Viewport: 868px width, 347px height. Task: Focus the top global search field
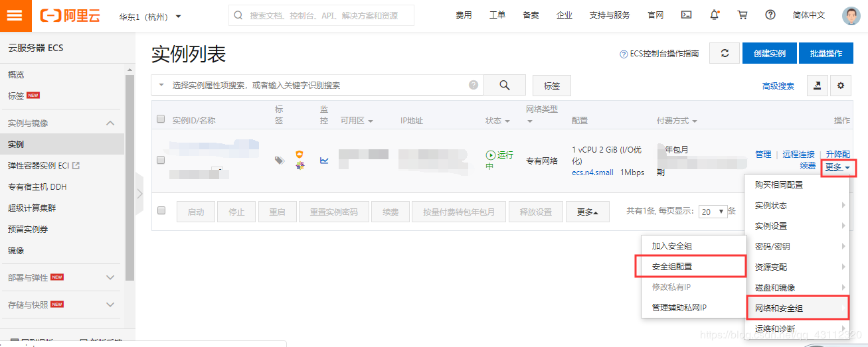[321, 15]
